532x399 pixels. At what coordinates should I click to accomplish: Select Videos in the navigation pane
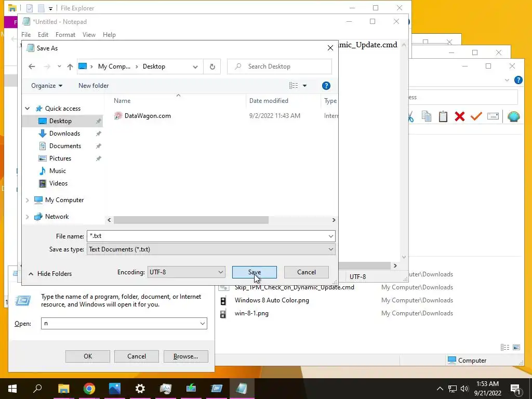point(58,183)
